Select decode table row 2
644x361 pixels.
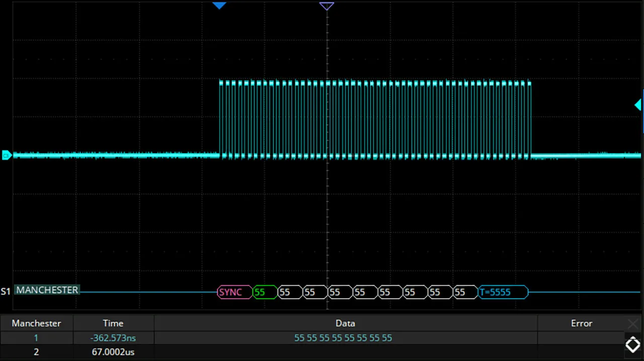coord(36,352)
